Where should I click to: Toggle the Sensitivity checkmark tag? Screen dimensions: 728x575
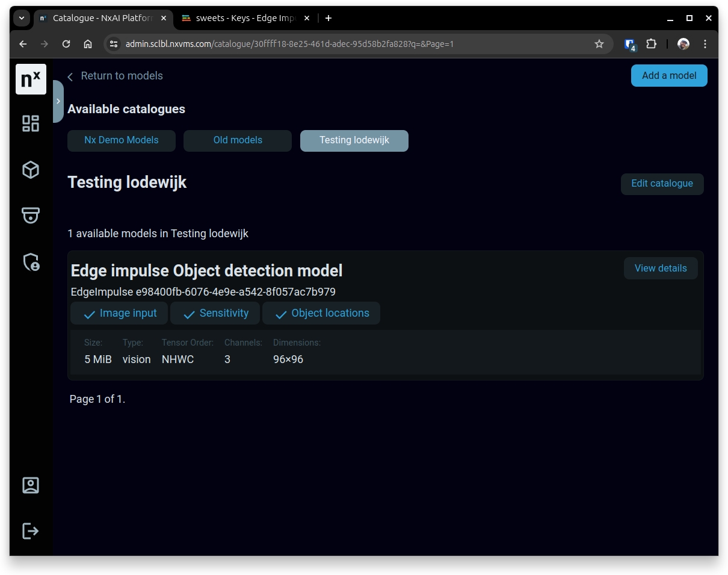(x=215, y=313)
